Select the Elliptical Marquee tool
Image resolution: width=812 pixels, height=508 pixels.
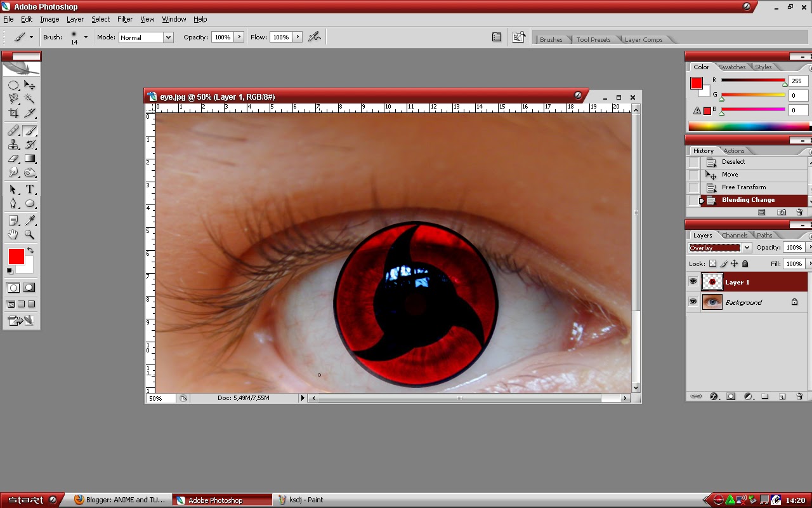13,85
